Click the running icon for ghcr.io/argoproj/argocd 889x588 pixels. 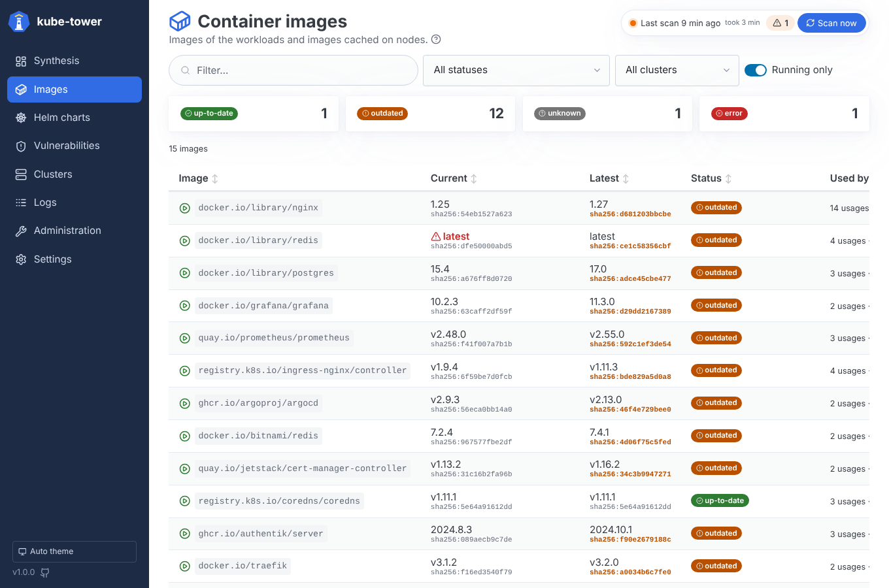[185, 404]
